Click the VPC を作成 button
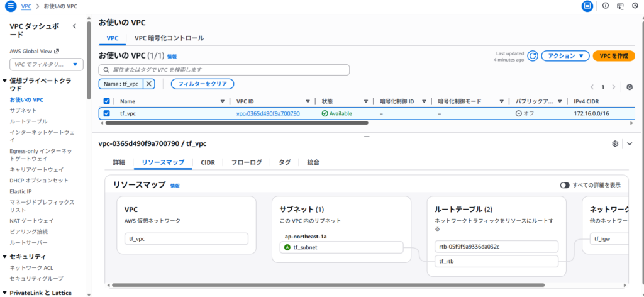 coord(613,56)
